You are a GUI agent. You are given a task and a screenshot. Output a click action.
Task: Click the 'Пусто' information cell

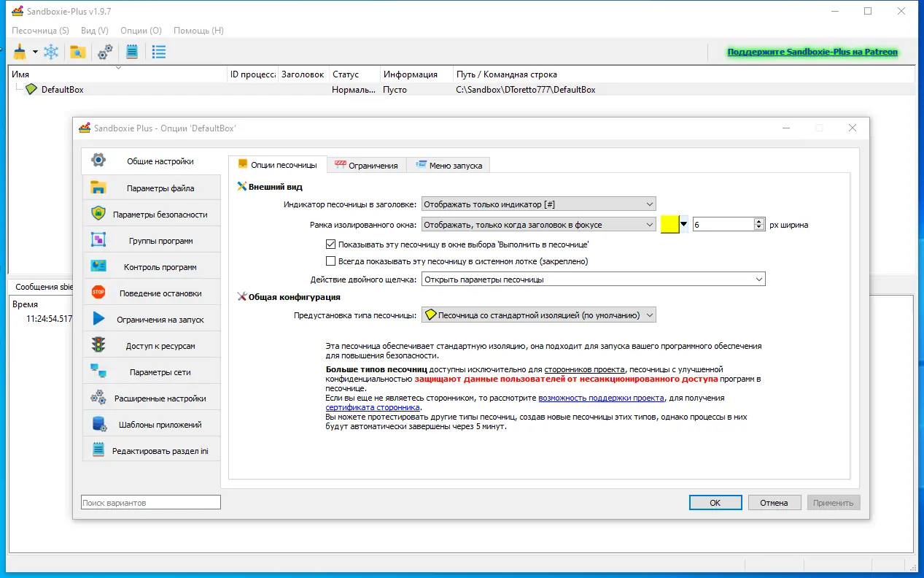pyautogui.click(x=395, y=90)
